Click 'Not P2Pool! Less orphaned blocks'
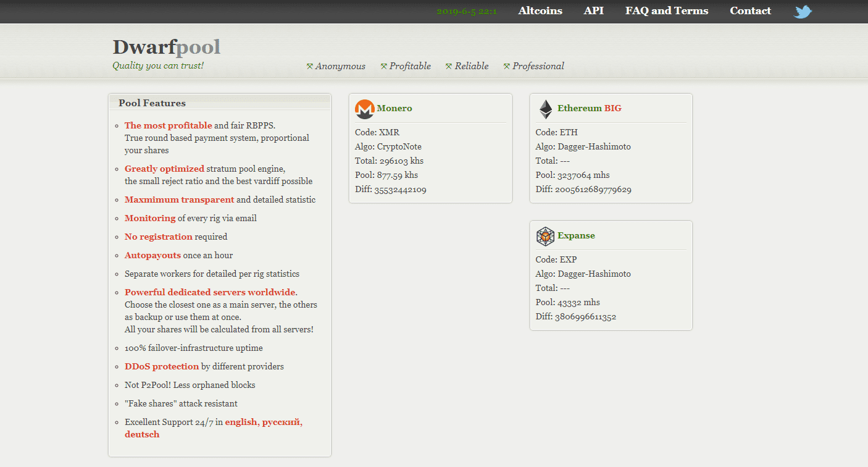 190,385
